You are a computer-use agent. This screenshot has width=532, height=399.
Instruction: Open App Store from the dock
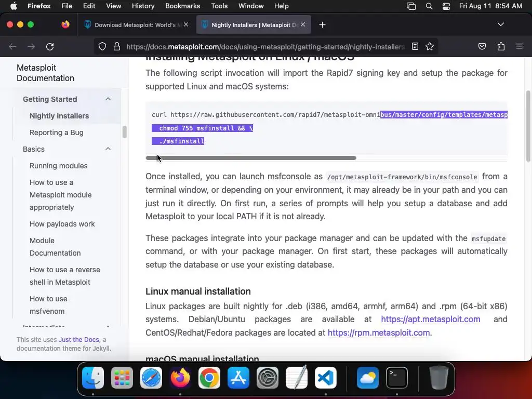[238, 378]
